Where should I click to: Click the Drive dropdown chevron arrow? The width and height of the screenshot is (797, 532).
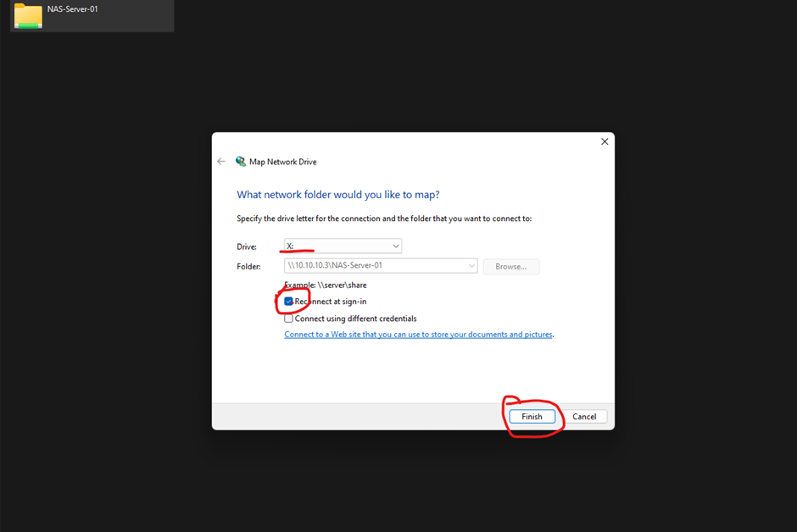tap(396, 247)
